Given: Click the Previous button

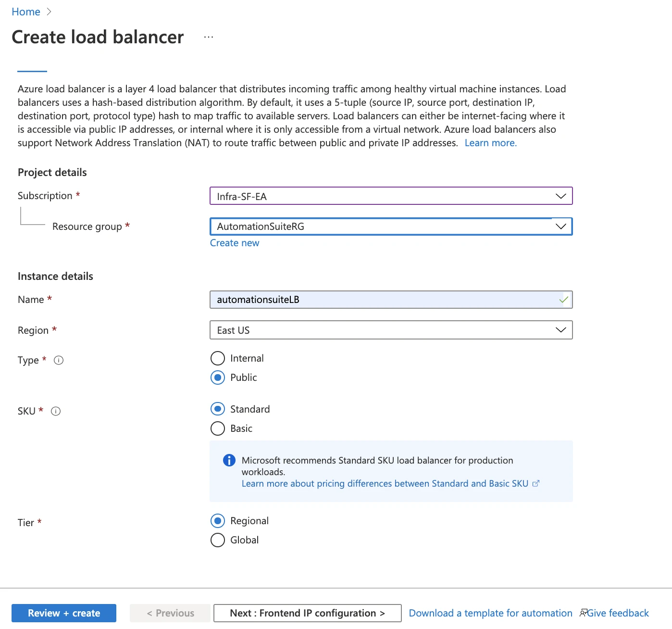Looking at the screenshot, I should 170,613.
